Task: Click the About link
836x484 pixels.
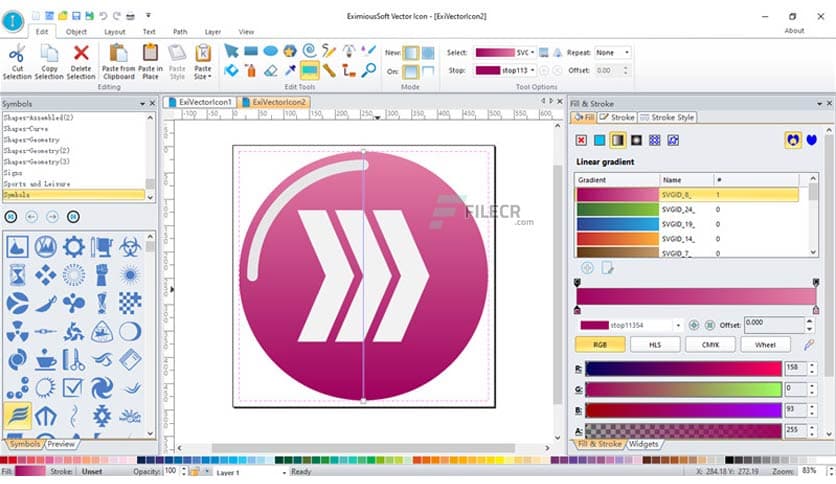Action: [794, 31]
